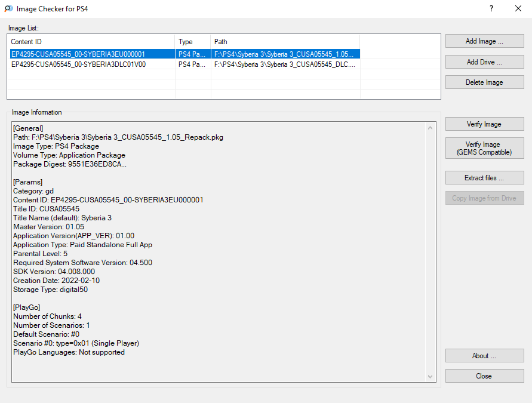Click the help question mark in title bar
532x403 pixels.
click(491, 8)
